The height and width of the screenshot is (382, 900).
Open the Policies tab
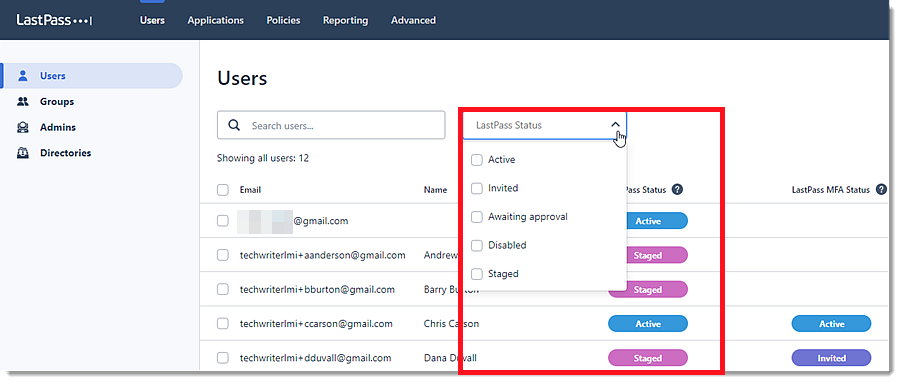283,20
